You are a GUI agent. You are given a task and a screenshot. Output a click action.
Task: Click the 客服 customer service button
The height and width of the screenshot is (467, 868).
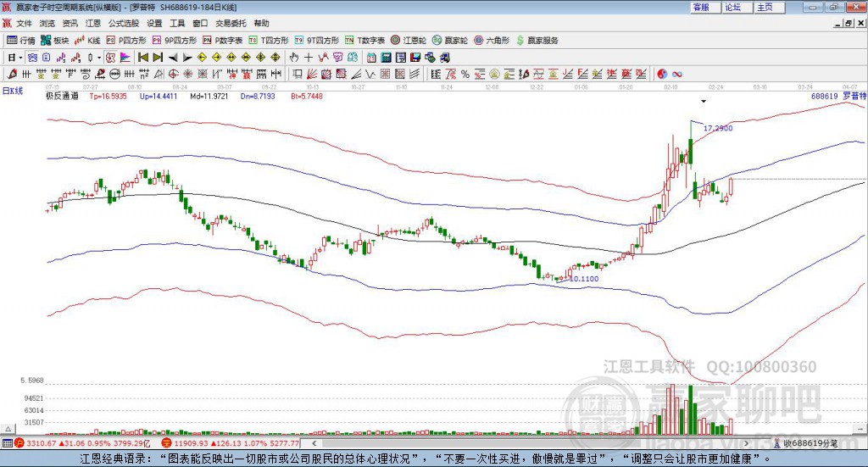704,7
